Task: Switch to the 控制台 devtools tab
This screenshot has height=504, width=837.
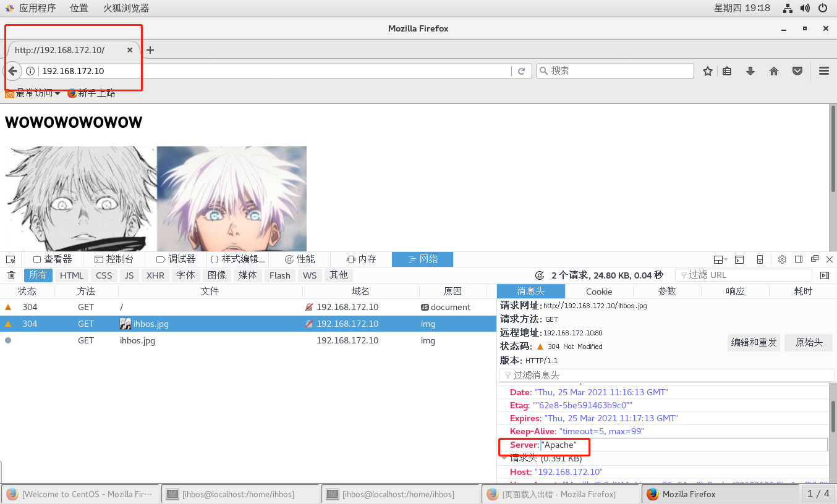Action: (114, 259)
